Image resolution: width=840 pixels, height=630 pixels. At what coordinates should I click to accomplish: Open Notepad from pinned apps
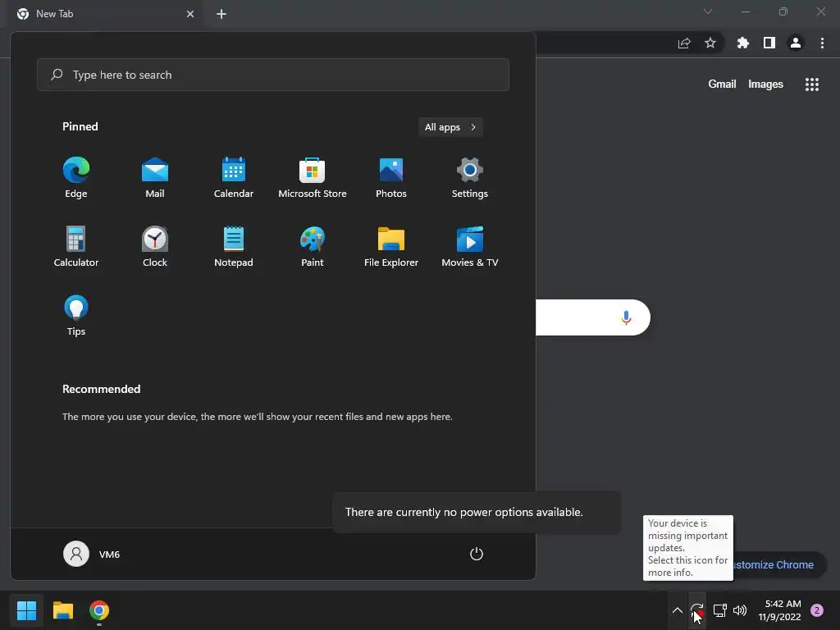click(x=234, y=247)
